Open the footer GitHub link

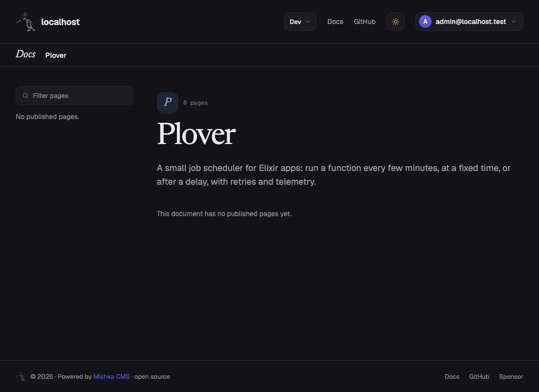point(479,376)
